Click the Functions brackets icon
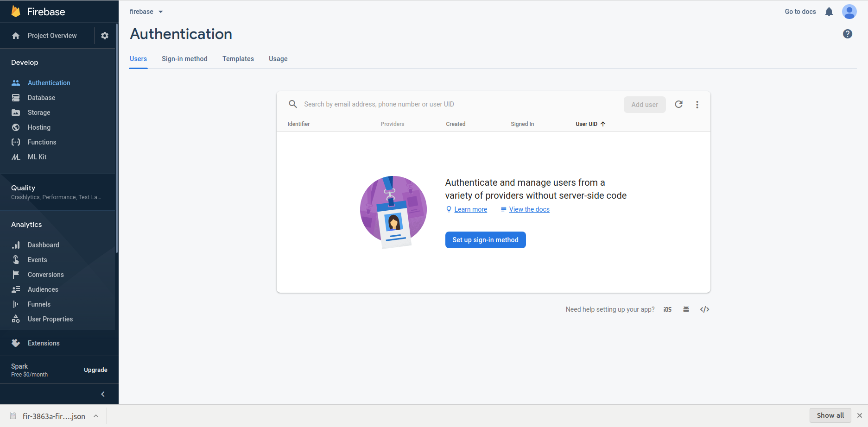 coord(16,142)
